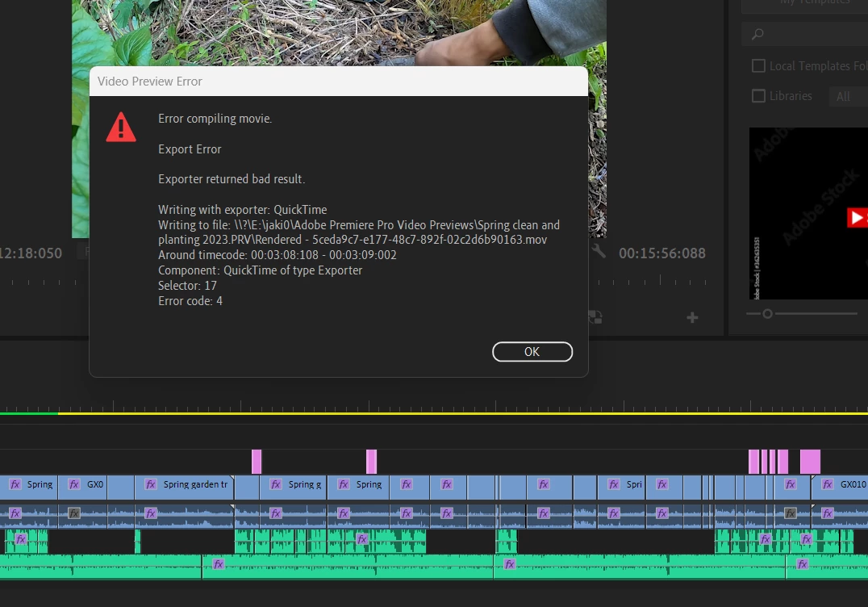
Task: Click the fx badge on GX010 audio clip
Action: 828,513
